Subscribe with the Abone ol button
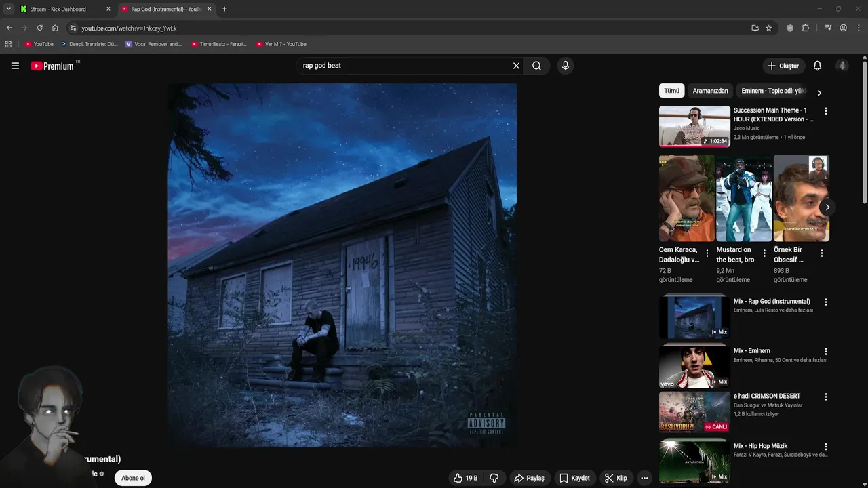868x488 pixels. [x=133, y=478]
